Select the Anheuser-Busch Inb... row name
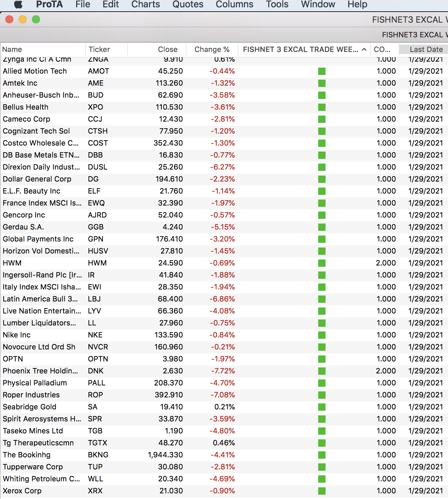The height and width of the screenshot is (499, 448). 41,95
